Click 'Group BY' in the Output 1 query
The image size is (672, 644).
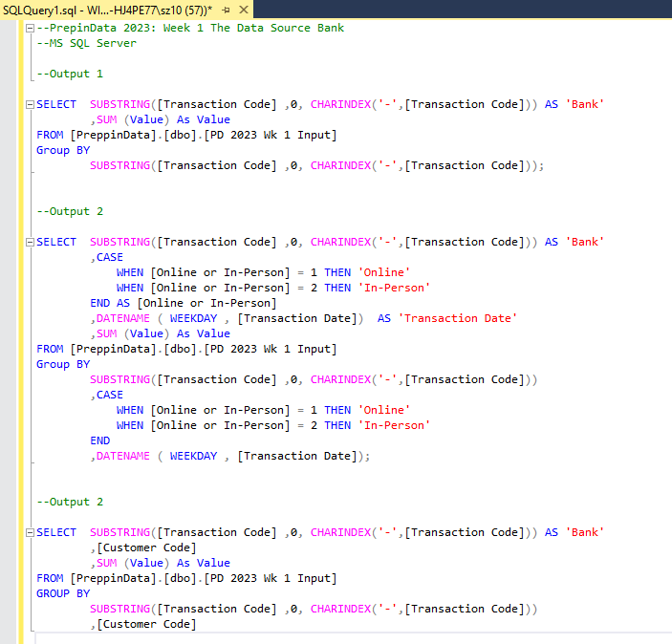click(63, 150)
